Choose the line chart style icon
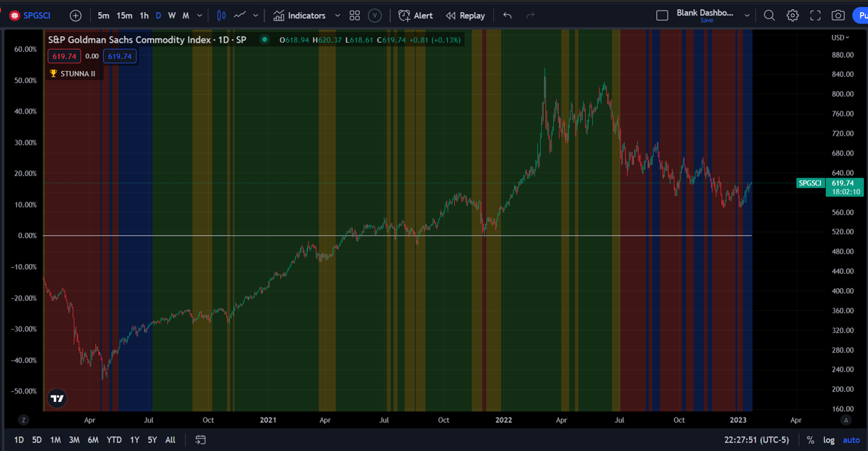 tap(240, 16)
